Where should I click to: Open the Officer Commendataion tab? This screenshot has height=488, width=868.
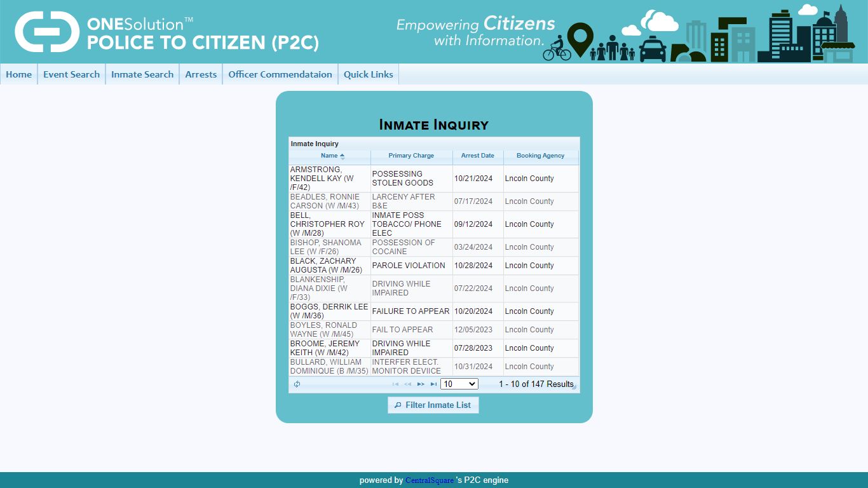(x=280, y=74)
